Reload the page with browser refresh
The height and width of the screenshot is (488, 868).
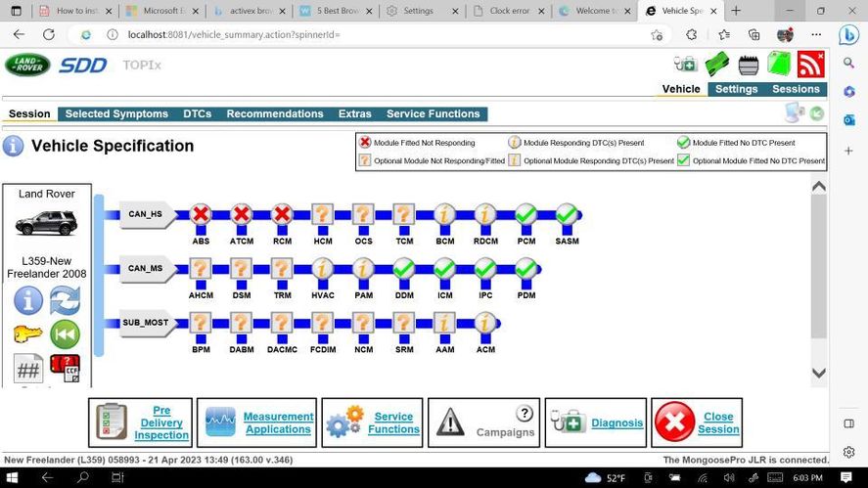[x=49, y=35]
